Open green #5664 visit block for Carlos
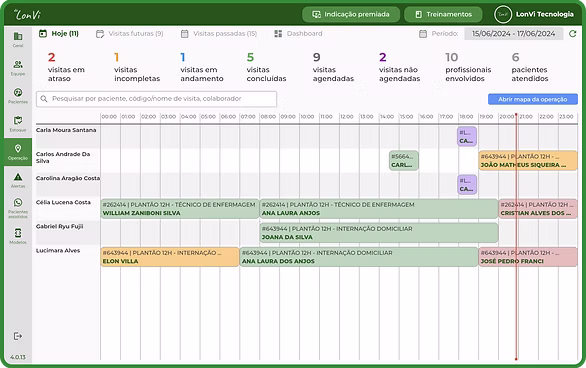 pyautogui.click(x=404, y=161)
